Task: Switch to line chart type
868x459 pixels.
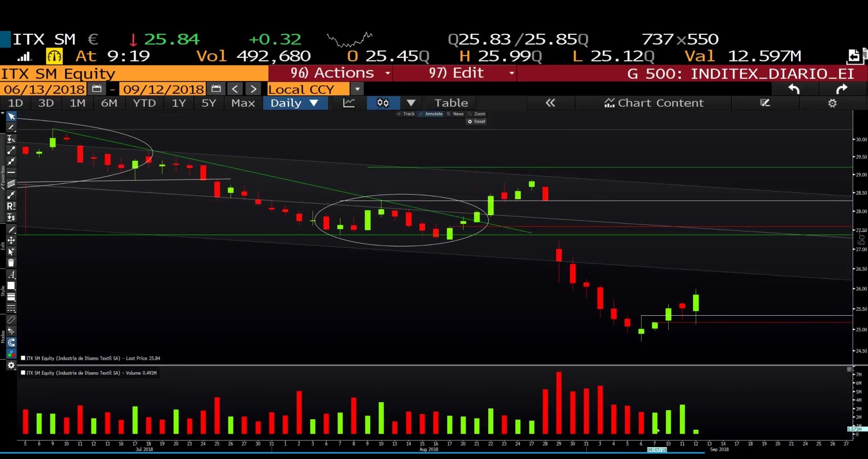Action: [x=349, y=103]
